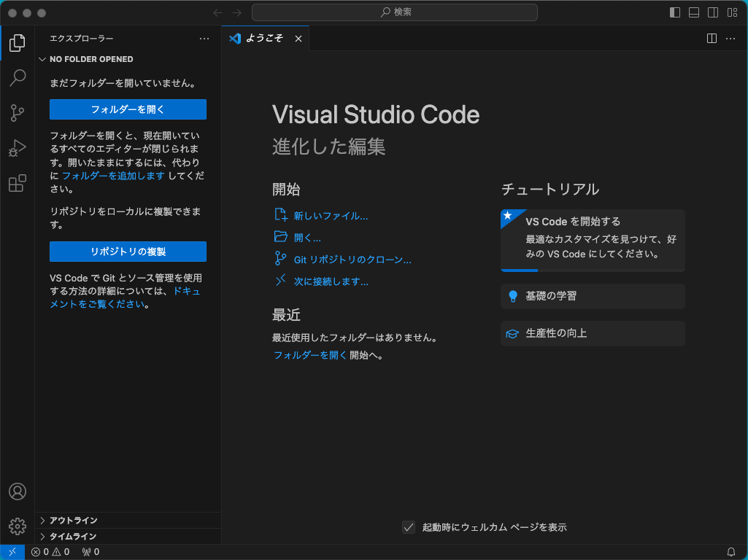Open the Extensions view icon
The height and width of the screenshot is (560, 748).
pyautogui.click(x=18, y=183)
